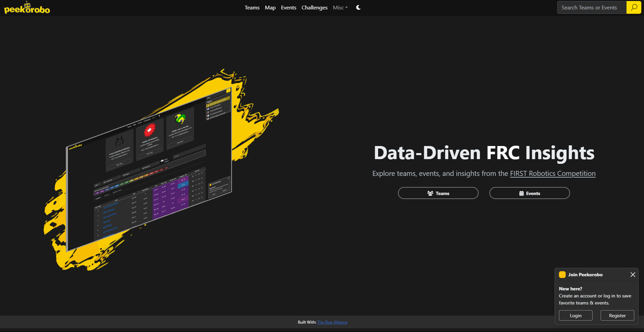Click the Peekorobo logo
The image size is (644, 332).
coord(27,8)
